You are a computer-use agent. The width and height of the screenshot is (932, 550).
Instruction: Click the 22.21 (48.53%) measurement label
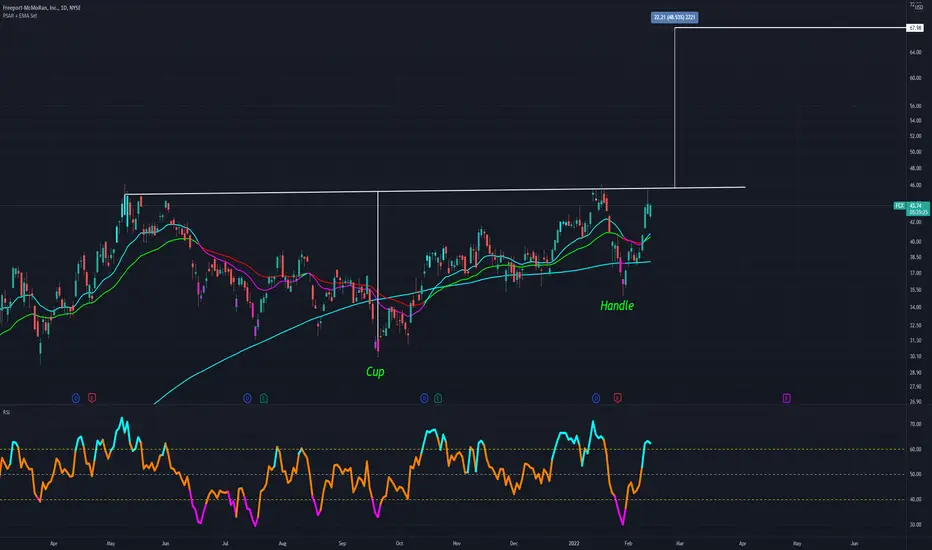tap(675, 17)
